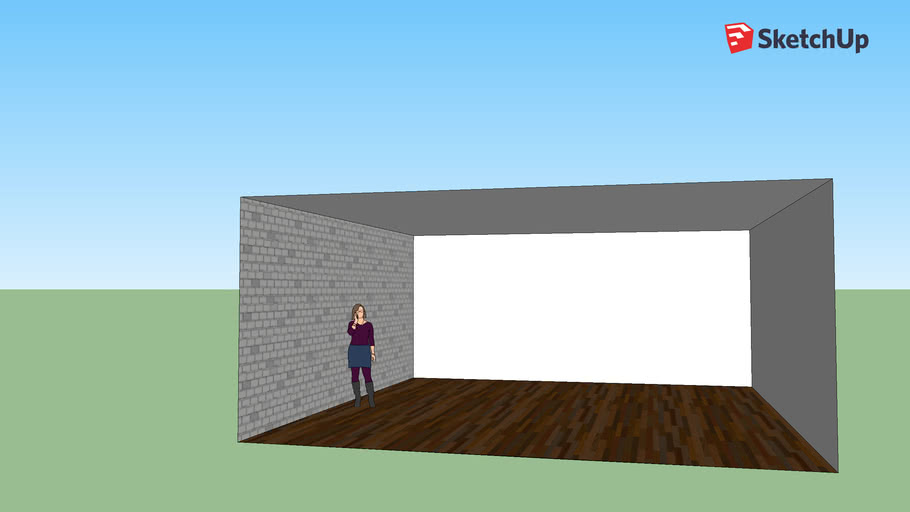Click bottom-left front corner of brick wall
Screen dimensions: 910x512
pos(238,442)
